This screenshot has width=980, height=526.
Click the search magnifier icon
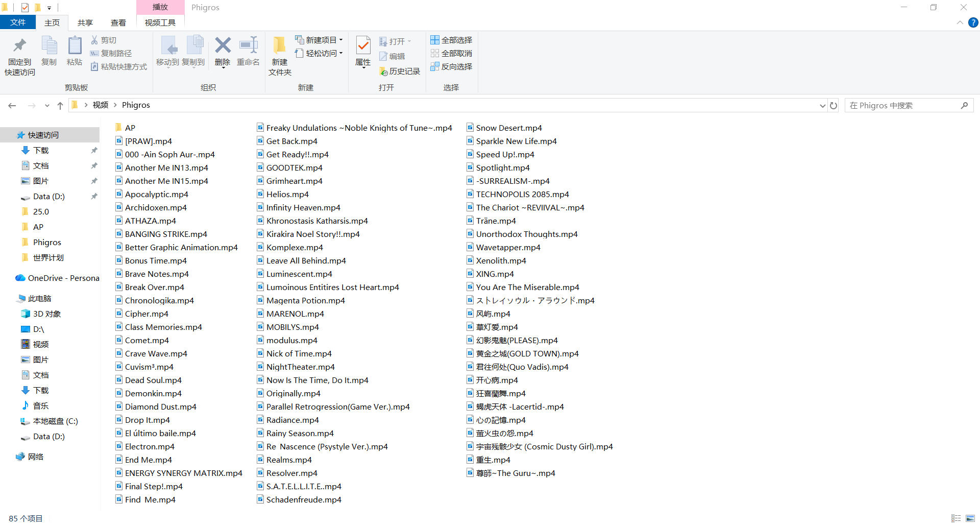click(x=964, y=105)
